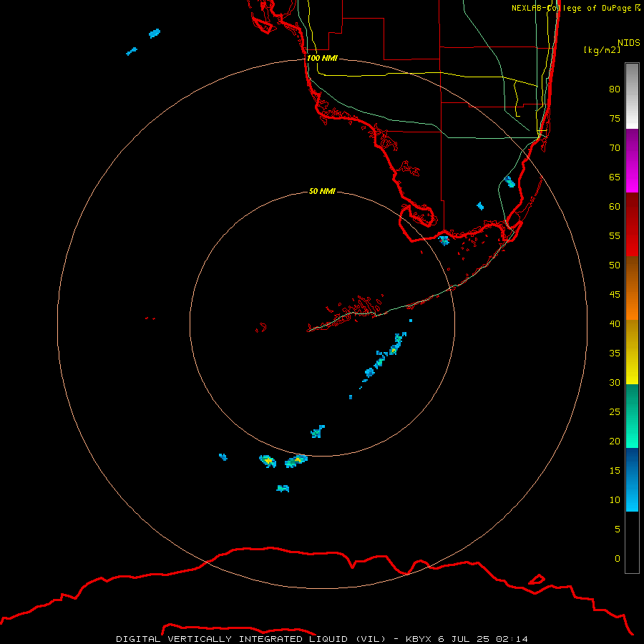
Task: Click the 55 value on the scale
Action: pyautogui.click(x=615, y=235)
